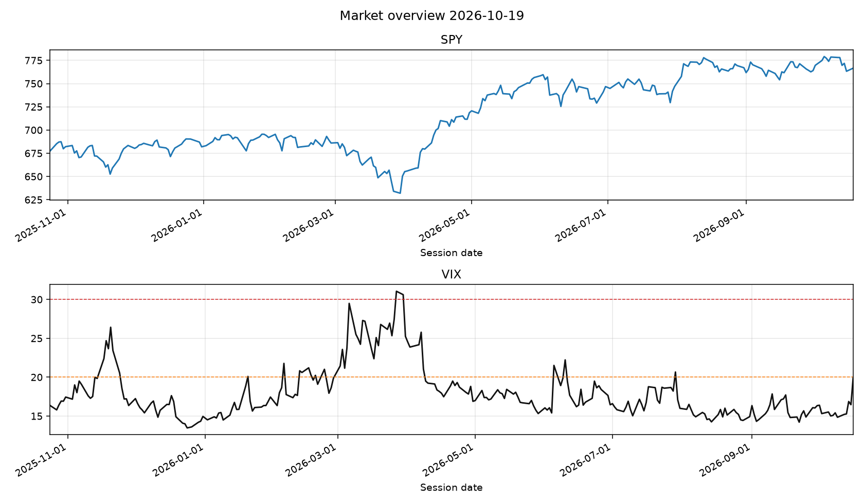Click SPY chart's 2025-11-01 date label
This screenshot has width=864, height=504.
(x=42, y=225)
